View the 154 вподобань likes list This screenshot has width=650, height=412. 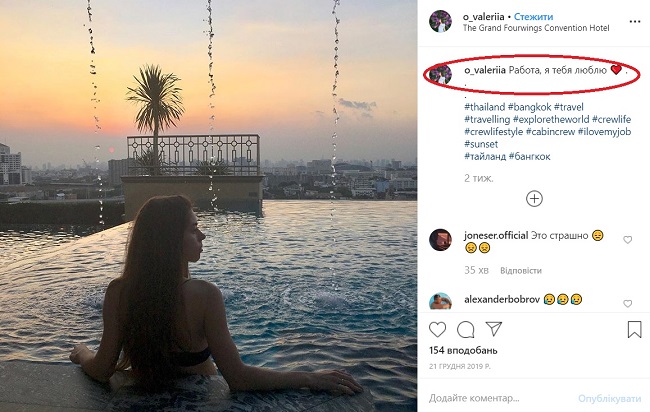pyautogui.click(x=464, y=351)
